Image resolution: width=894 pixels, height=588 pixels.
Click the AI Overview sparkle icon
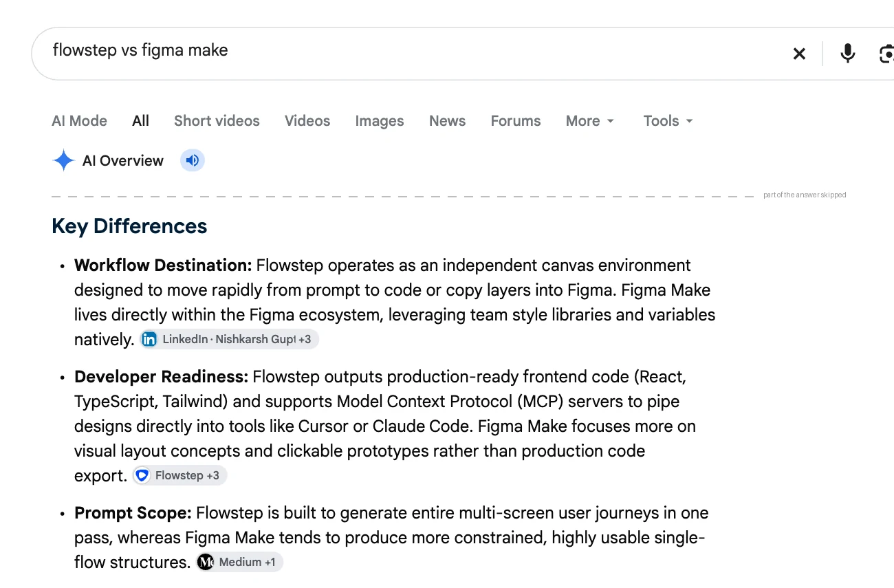[x=63, y=160]
